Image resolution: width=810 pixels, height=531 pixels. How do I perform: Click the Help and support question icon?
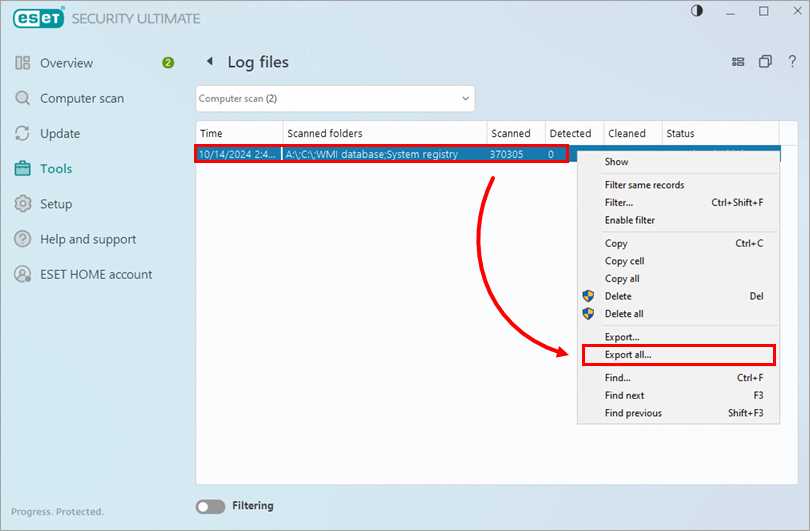point(23,239)
